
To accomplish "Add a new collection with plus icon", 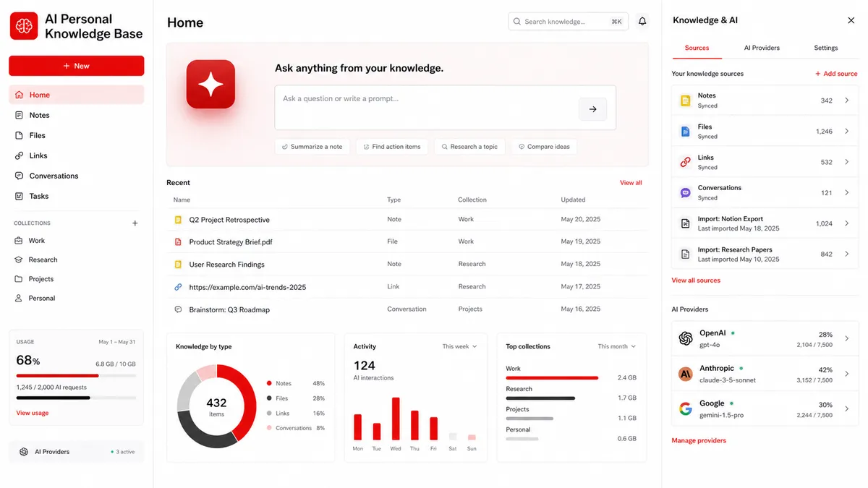I will coord(135,223).
